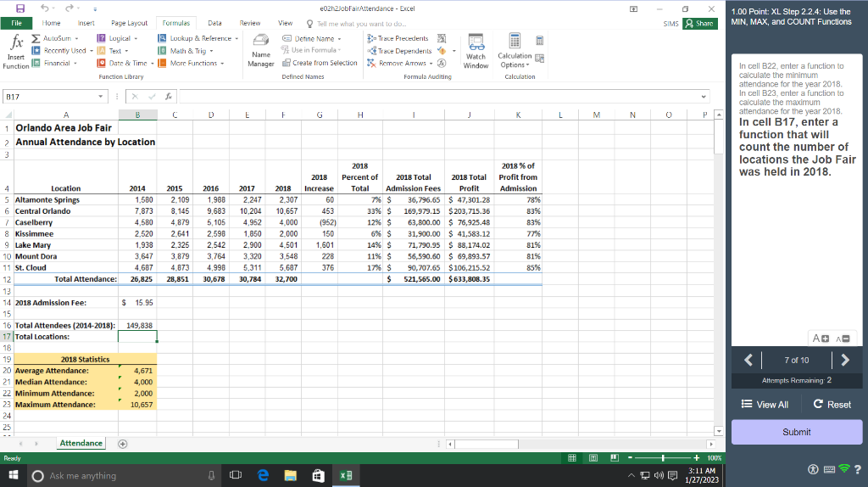Toggle Show Formulas icon
The height and width of the screenshot is (487, 868).
tap(441, 38)
